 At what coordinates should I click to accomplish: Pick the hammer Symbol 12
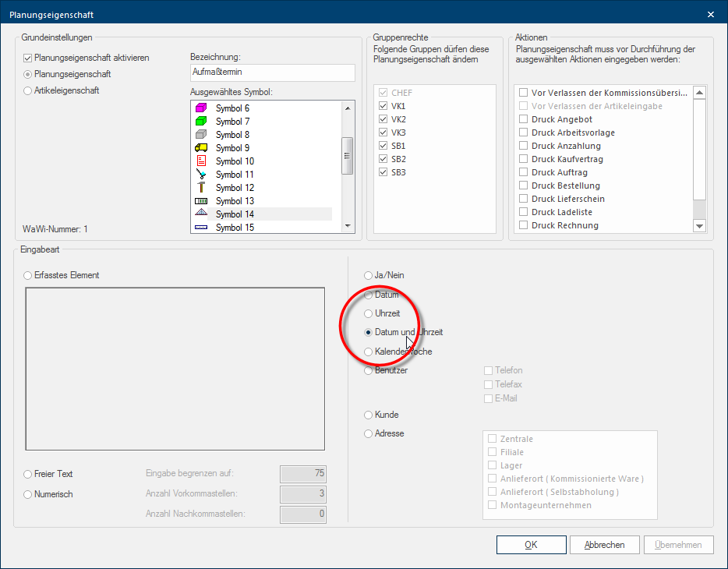pos(234,188)
